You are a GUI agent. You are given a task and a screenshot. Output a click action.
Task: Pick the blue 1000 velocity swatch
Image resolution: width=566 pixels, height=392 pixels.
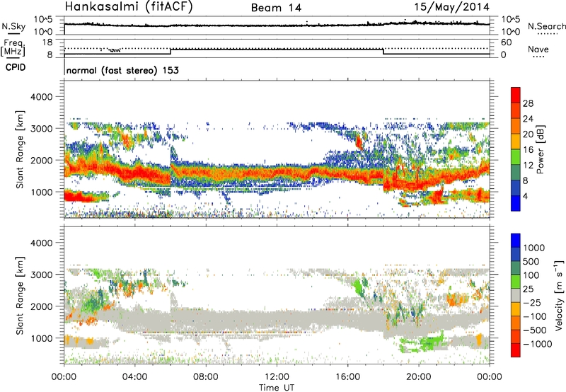pyautogui.click(x=516, y=241)
